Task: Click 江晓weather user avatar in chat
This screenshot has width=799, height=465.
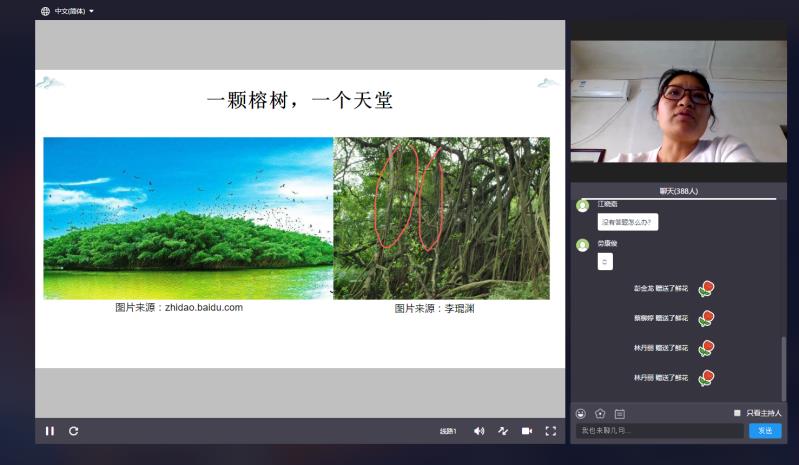Action: [x=582, y=206]
